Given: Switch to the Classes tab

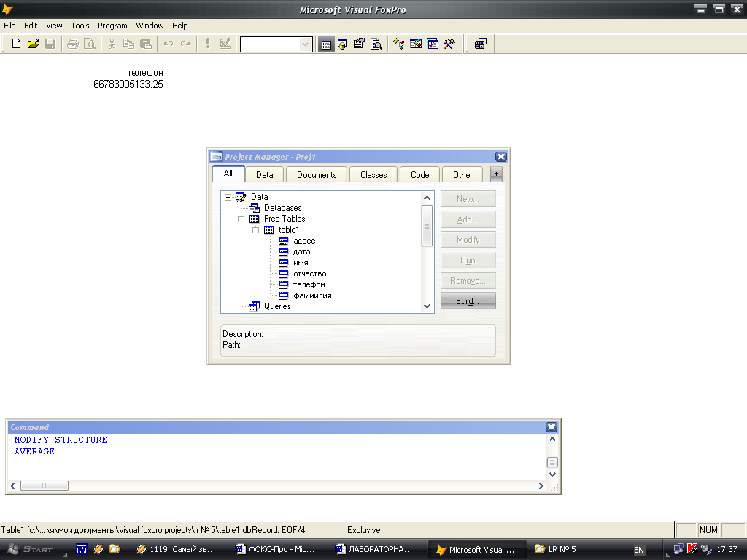Looking at the screenshot, I should point(373,175).
